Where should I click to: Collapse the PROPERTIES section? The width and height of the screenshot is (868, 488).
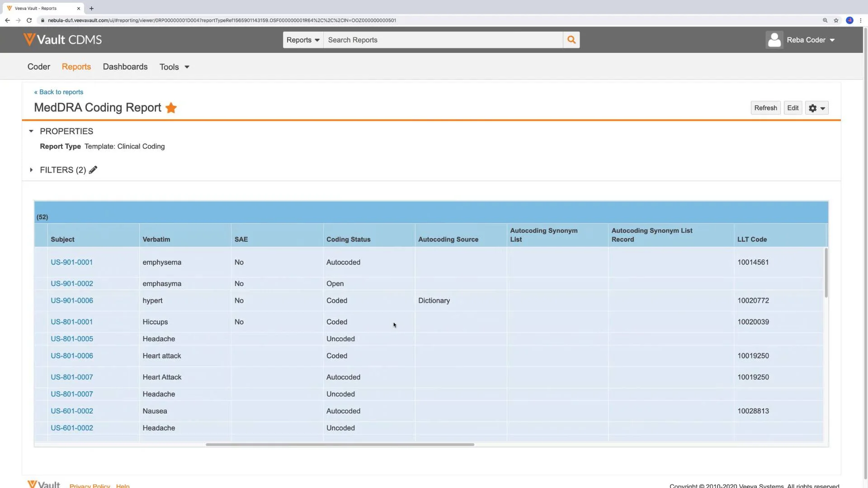pos(31,131)
